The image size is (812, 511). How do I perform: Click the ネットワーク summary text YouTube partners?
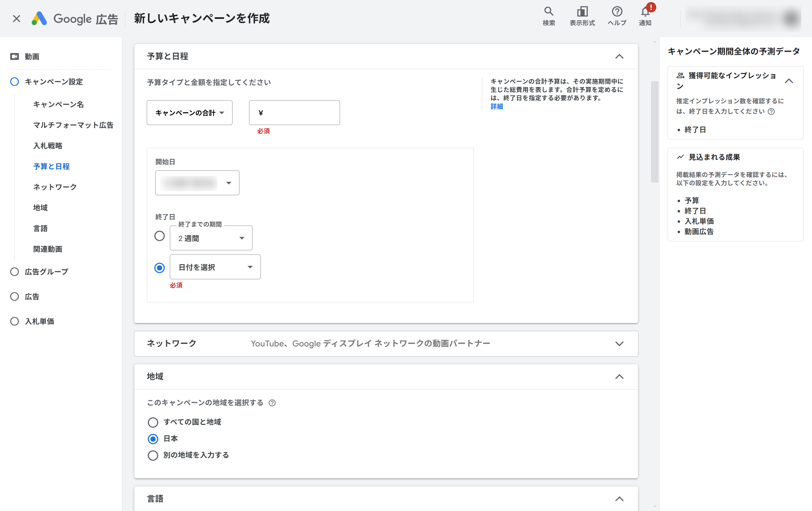[x=370, y=344]
